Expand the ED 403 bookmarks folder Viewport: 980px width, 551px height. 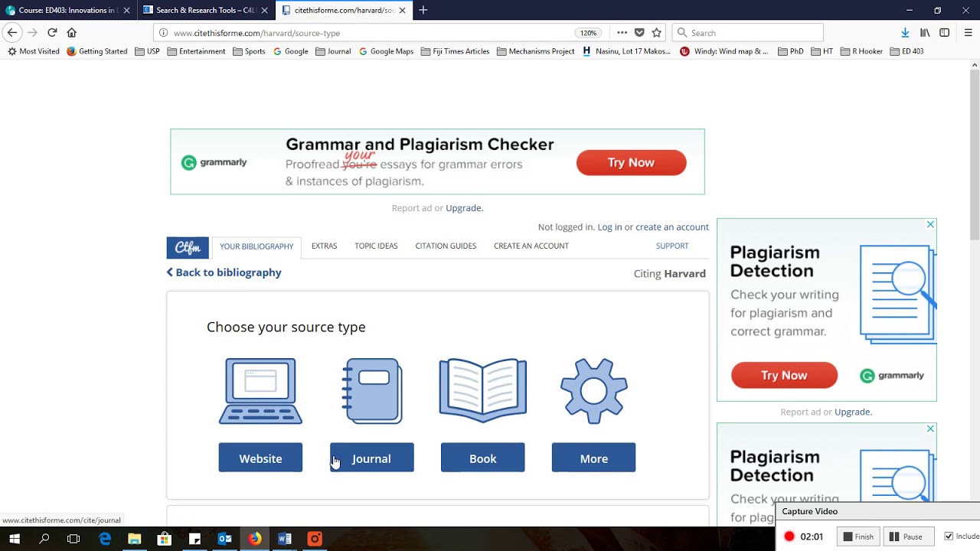(906, 51)
